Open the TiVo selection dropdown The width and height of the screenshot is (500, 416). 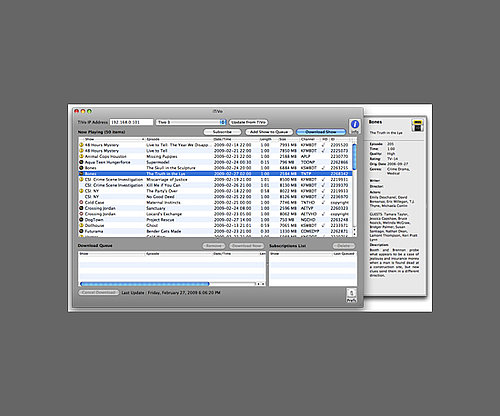point(191,122)
